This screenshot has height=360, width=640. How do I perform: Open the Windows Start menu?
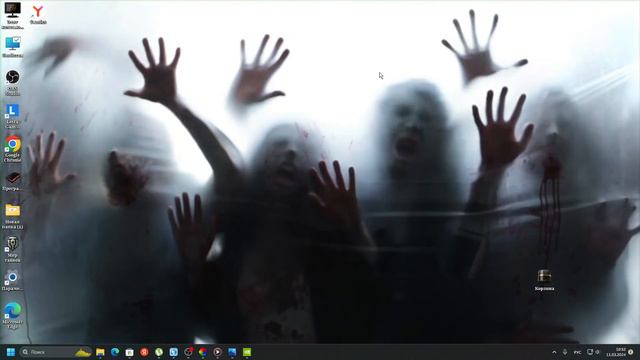point(11,352)
